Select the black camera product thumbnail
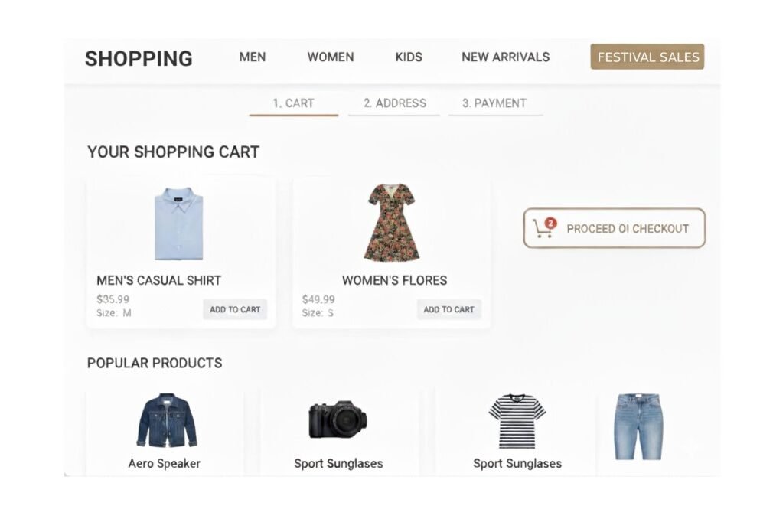The image size is (773, 532). 338,419
